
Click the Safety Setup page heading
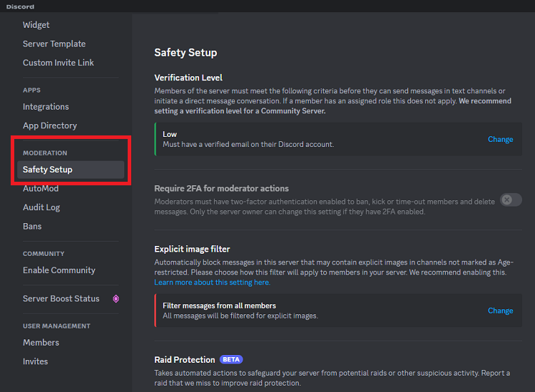[x=185, y=53]
